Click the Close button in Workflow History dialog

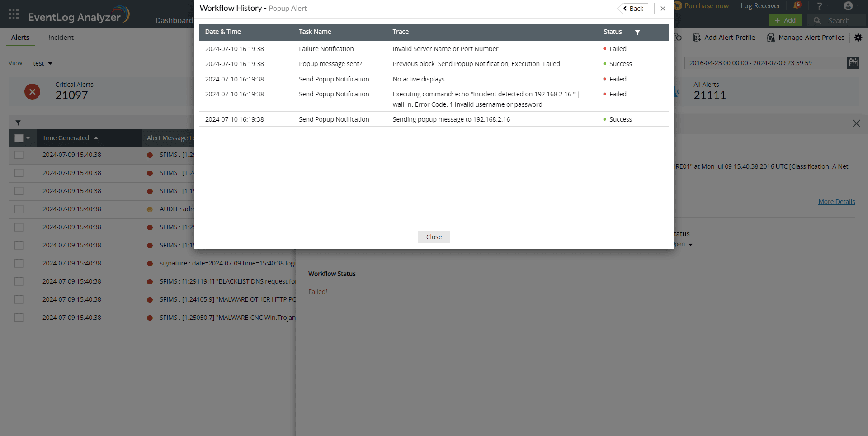point(434,237)
